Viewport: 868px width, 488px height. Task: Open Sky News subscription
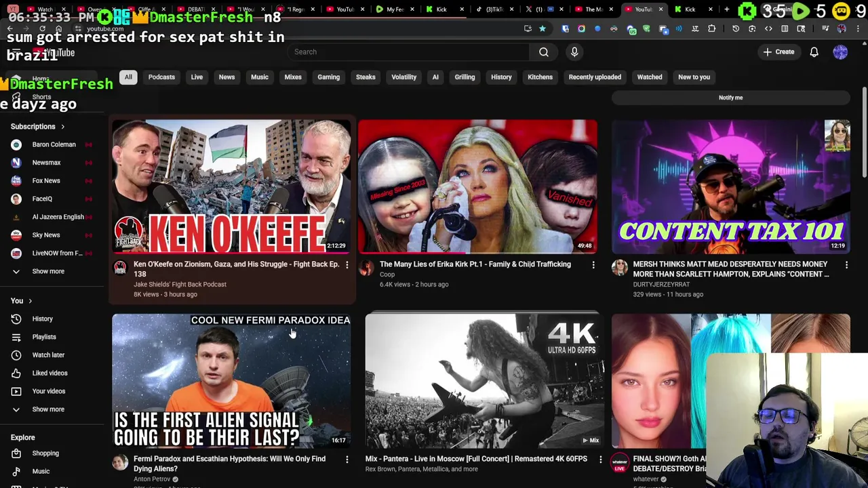coord(53,235)
